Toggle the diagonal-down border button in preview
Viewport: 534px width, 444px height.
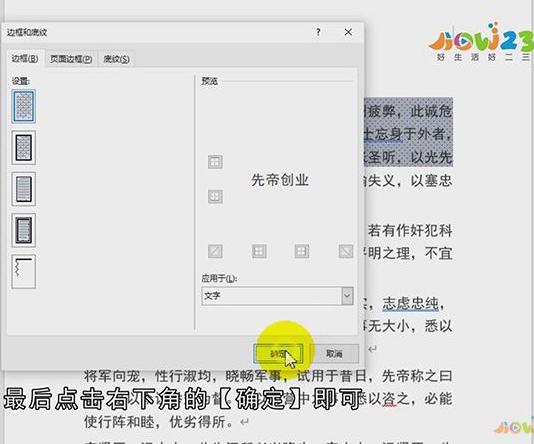tap(346, 251)
